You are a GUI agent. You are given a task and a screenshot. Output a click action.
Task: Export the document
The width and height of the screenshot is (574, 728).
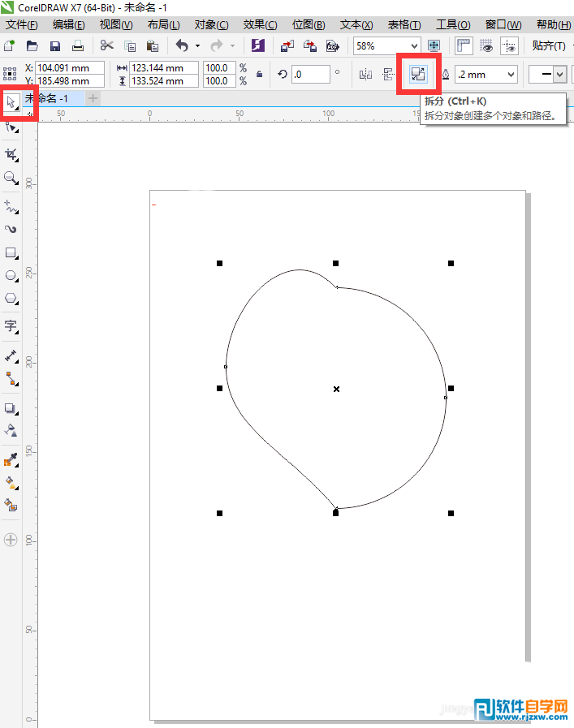click(310, 45)
